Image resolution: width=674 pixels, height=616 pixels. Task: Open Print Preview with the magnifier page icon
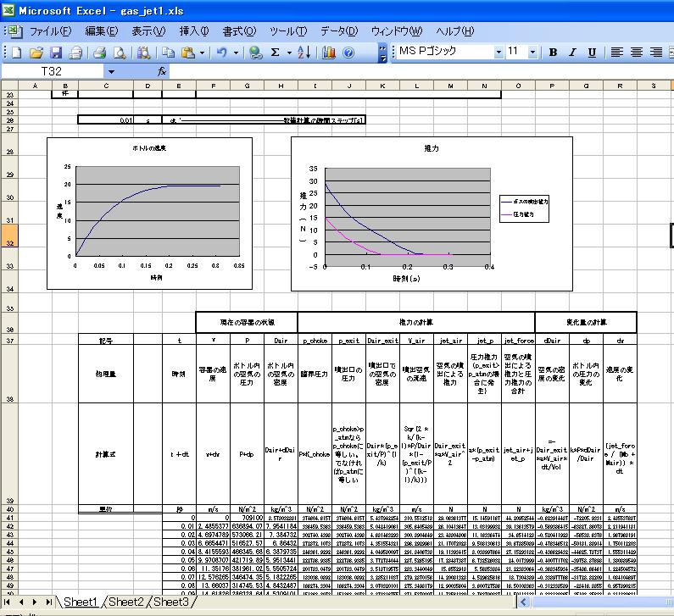120,53
